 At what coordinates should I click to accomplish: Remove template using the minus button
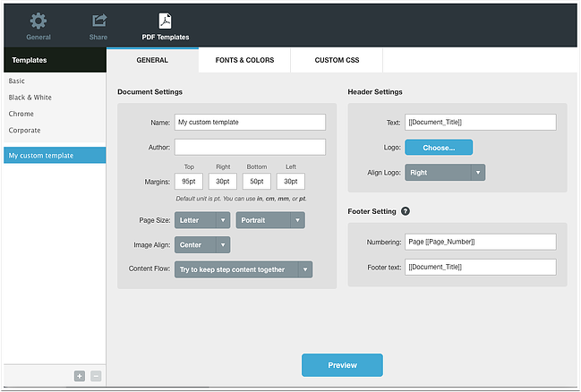coord(96,376)
